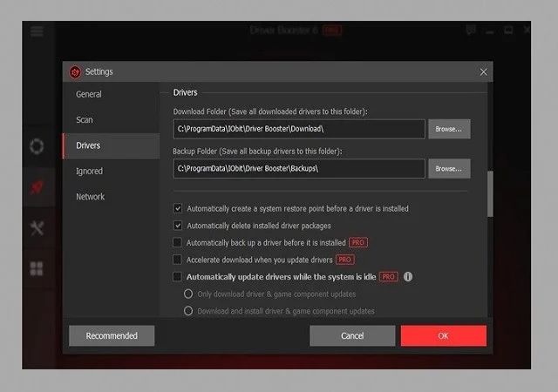Click the feedback icon in main title bar

tap(471, 30)
